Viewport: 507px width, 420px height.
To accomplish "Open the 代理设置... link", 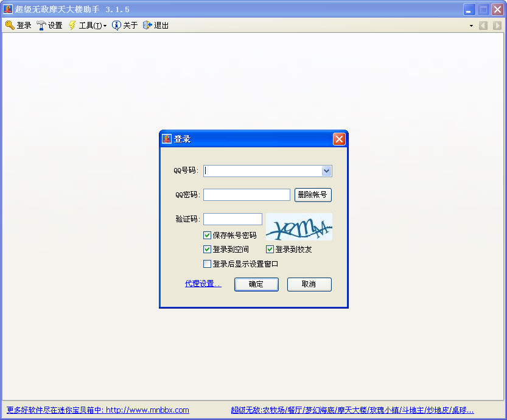I will pos(203,284).
